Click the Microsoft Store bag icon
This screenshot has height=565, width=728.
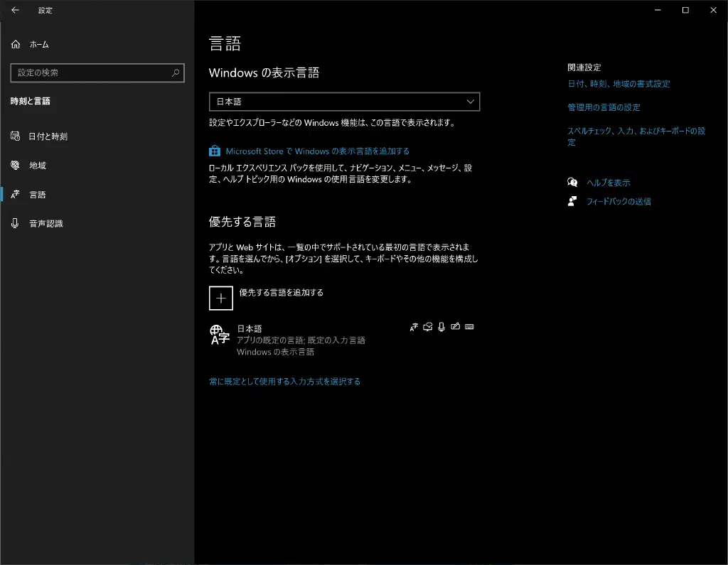[215, 151]
